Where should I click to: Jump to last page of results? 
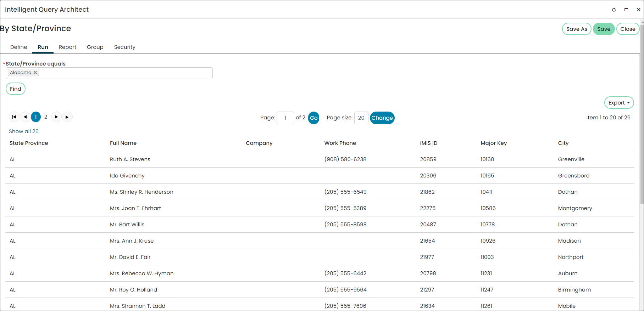(67, 117)
